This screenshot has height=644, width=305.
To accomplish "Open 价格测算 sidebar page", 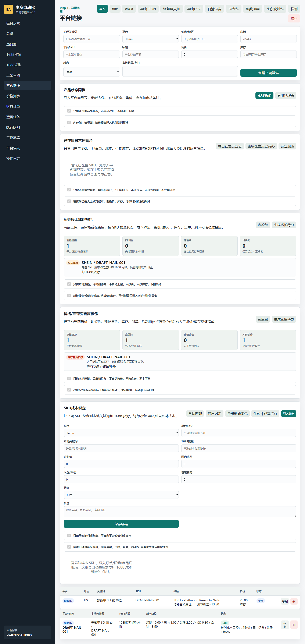I will point(28,96).
